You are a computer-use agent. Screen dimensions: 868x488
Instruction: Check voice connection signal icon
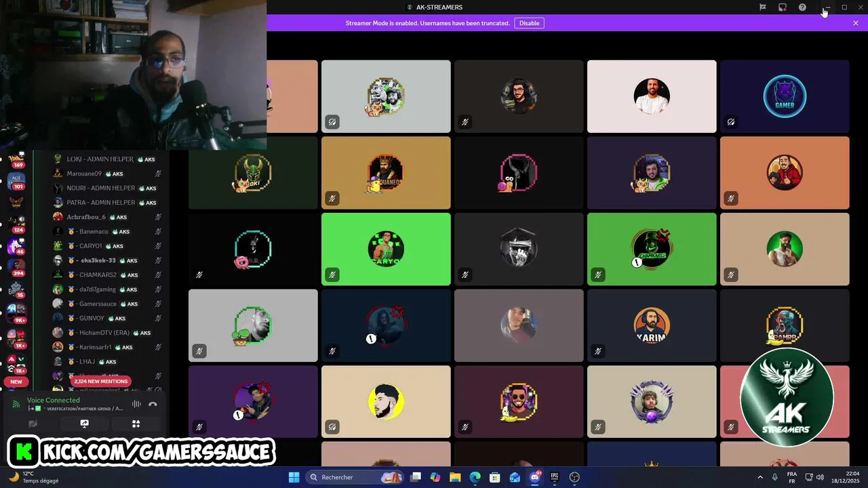click(x=16, y=404)
